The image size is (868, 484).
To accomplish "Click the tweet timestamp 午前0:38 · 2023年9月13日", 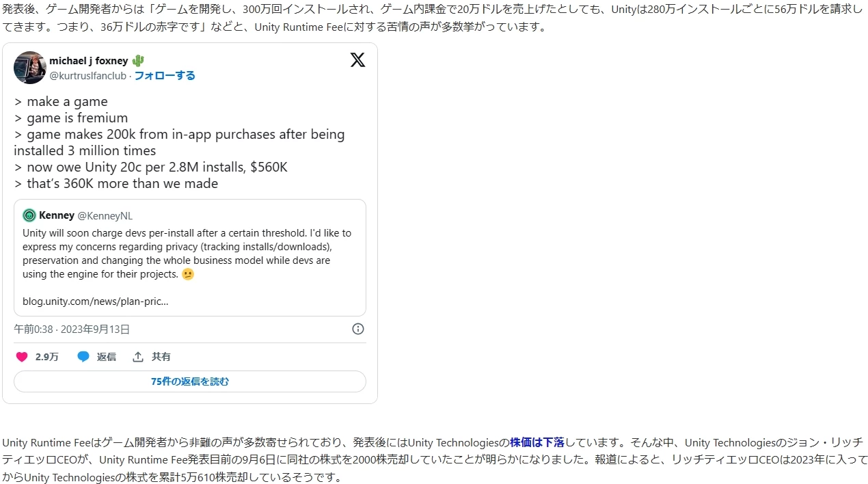I will (72, 329).
